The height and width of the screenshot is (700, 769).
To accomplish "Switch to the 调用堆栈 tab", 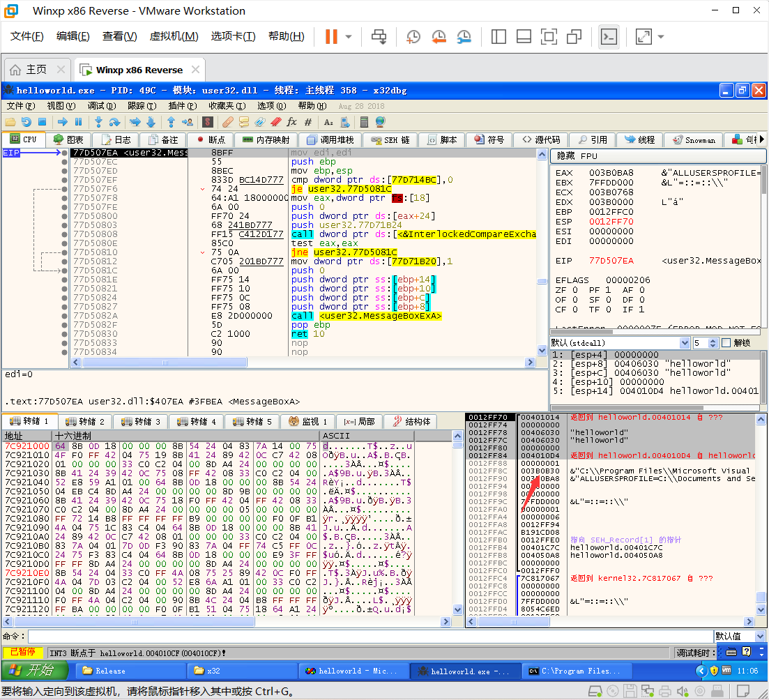I will tap(330, 140).
